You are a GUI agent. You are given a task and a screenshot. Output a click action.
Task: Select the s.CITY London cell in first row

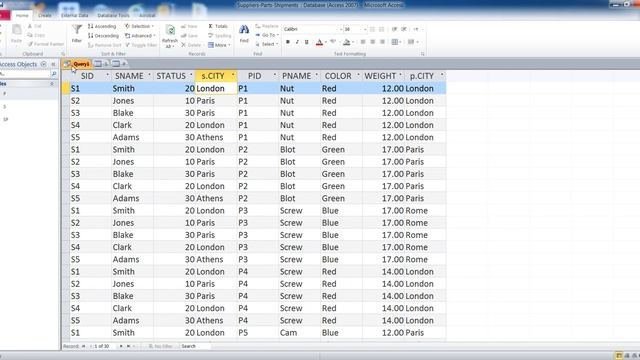216,89
